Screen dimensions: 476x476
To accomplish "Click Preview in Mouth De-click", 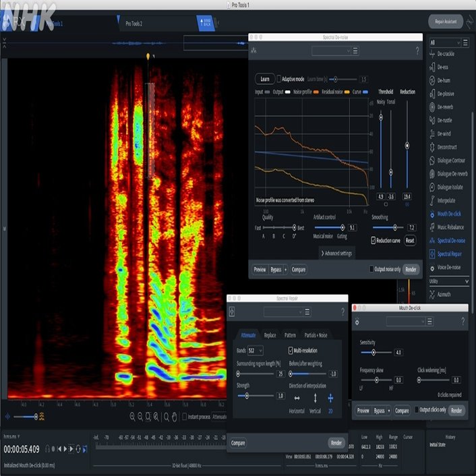I will (x=363, y=411).
